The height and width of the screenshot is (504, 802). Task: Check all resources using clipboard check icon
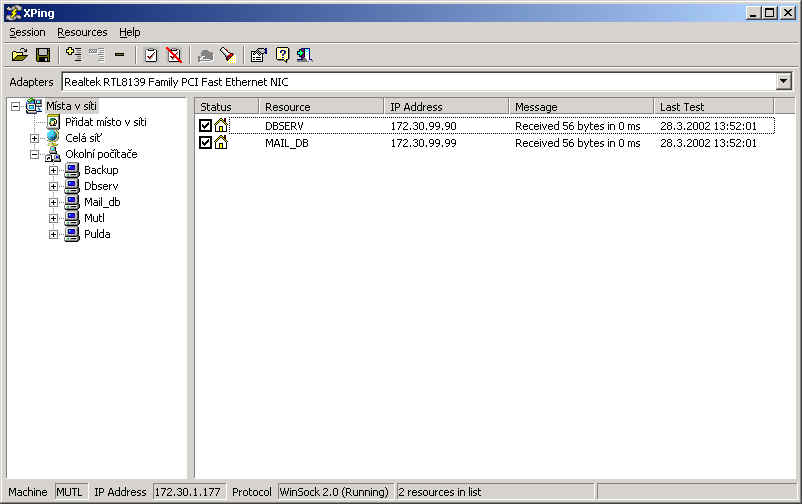point(151,55)
